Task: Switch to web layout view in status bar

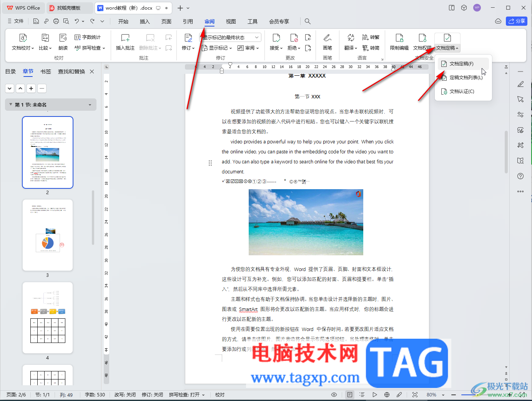Action: 387,394
